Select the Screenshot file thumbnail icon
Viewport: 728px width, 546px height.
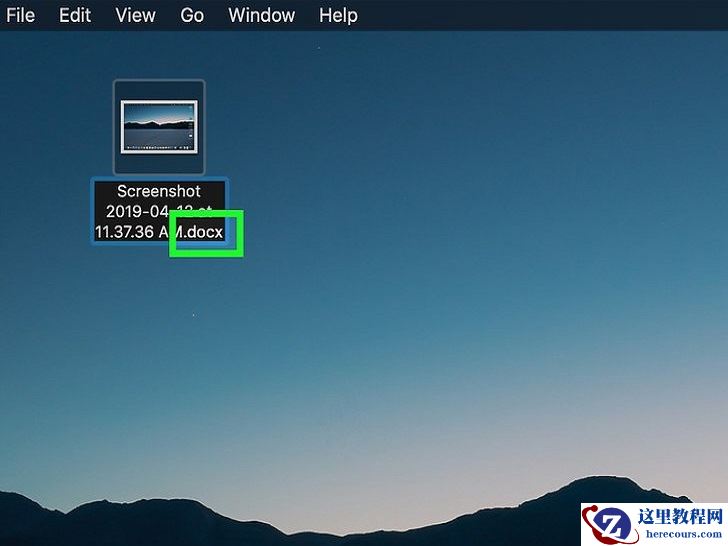tap(159, 127)
